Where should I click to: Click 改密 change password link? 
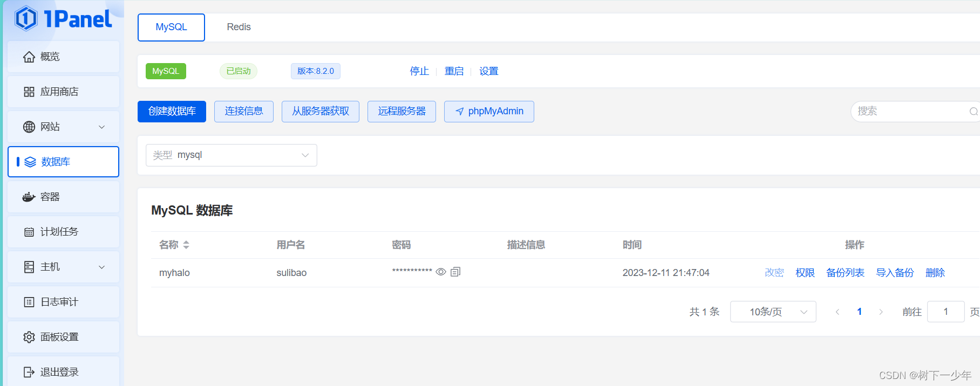pos(774,273)
